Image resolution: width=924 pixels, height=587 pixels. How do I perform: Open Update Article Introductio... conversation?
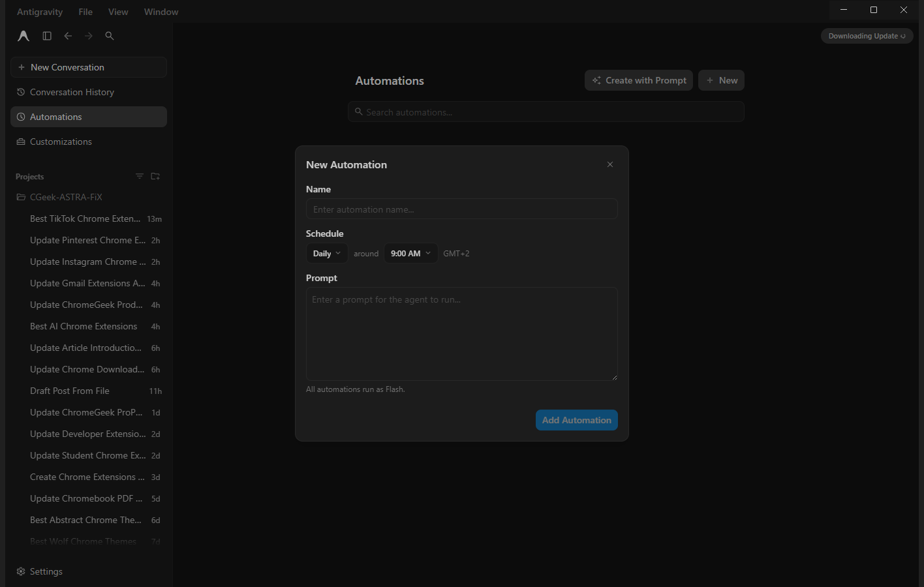[89, 348]
